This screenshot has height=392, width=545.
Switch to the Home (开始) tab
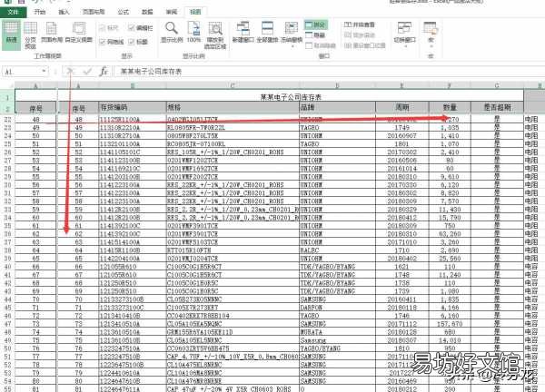pyautogui.click(x=40, y=12)
